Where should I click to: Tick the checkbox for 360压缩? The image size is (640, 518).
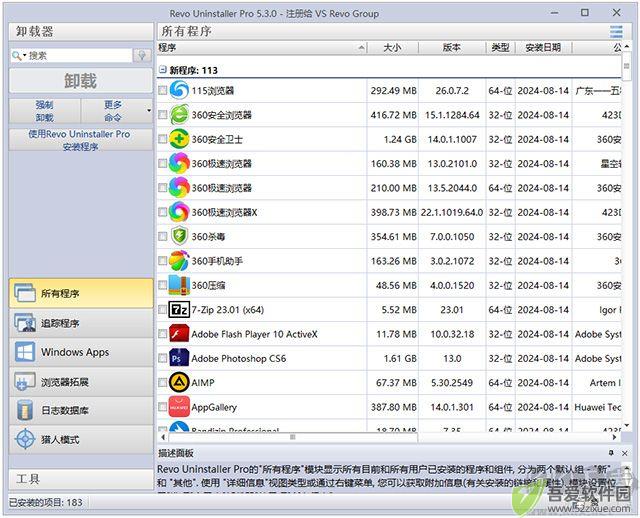pyautogui.click(x=162, y=285)
